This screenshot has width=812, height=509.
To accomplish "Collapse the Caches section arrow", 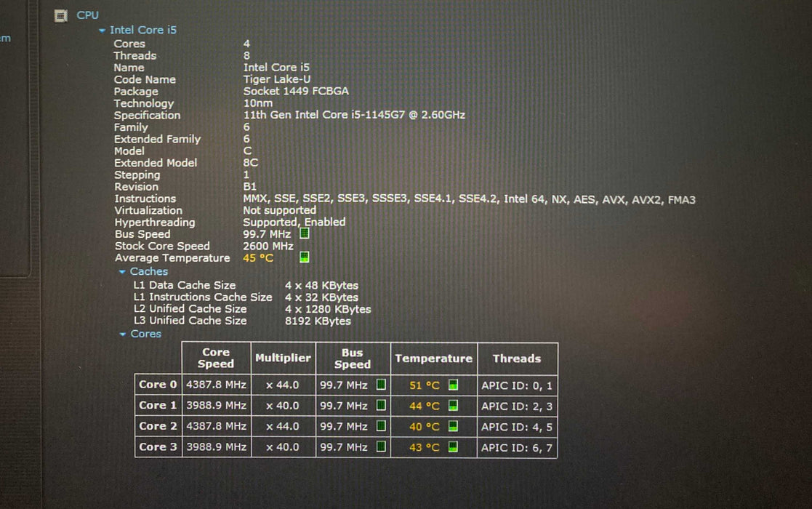I will coord(122,272).
